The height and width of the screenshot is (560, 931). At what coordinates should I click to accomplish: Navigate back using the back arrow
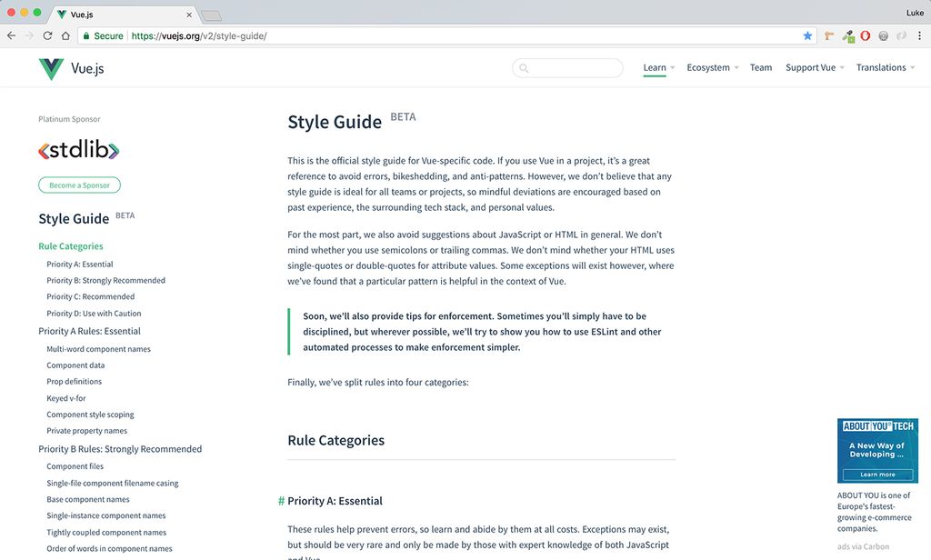(x=10, y=35)
